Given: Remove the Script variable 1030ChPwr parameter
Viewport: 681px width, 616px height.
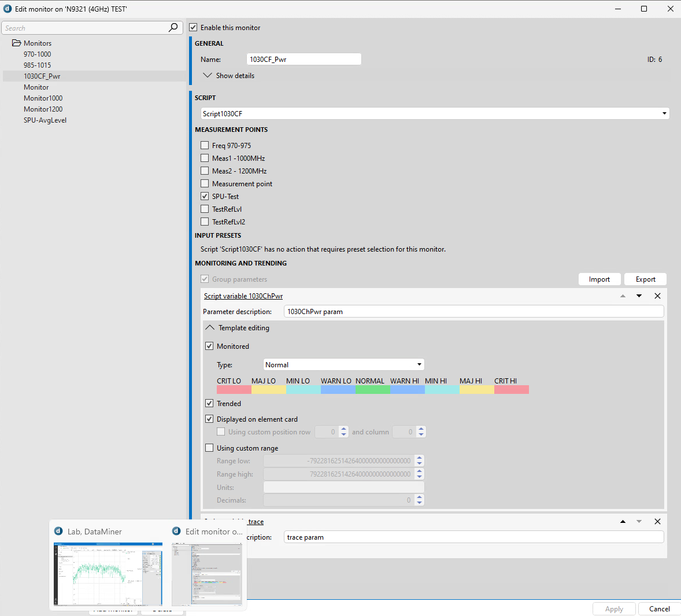Looking at the screenshot, I should click(x=657, y=296).
